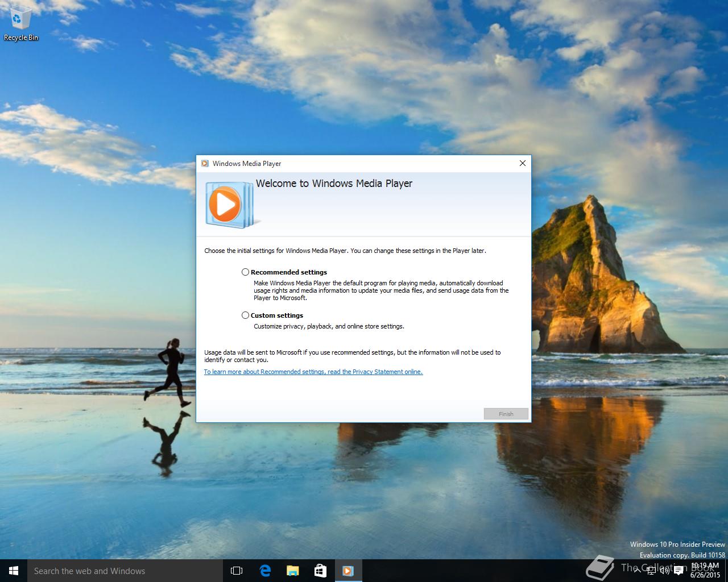
Task: Click the Windows Media Player title bar icon
Action: [205, 164]
